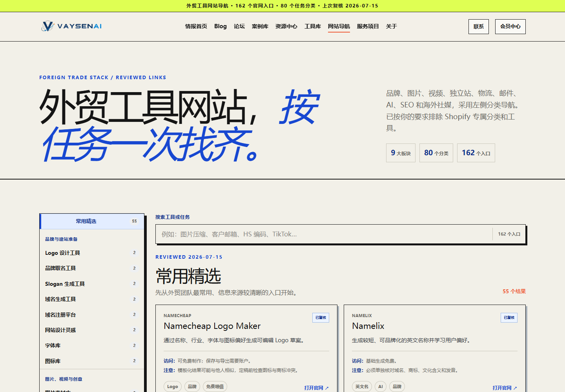Click the 162 个入口 counter in the search box
The height and width of the screenshot is (392, 565).
pos(509,234)
